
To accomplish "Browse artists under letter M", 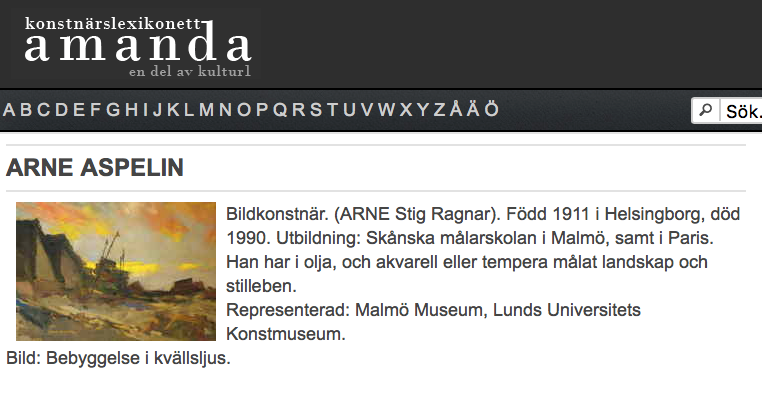I will (x=206, y=110).
